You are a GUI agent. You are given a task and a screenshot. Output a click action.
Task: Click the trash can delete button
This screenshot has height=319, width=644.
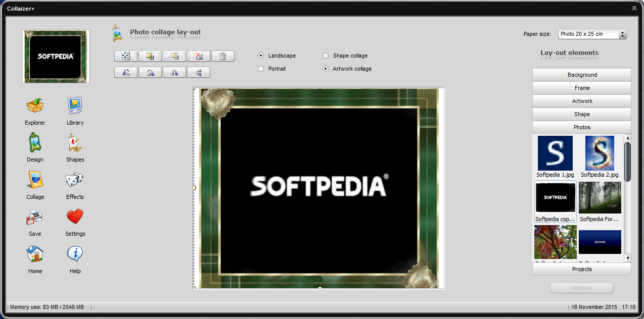click(223, 56)
